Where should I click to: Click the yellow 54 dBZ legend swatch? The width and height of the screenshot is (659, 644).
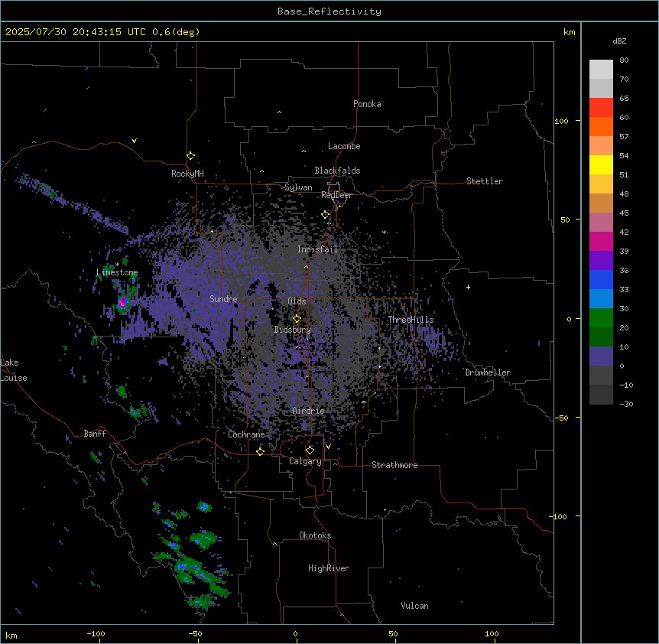pyautogui.click(x=601, y=165)
